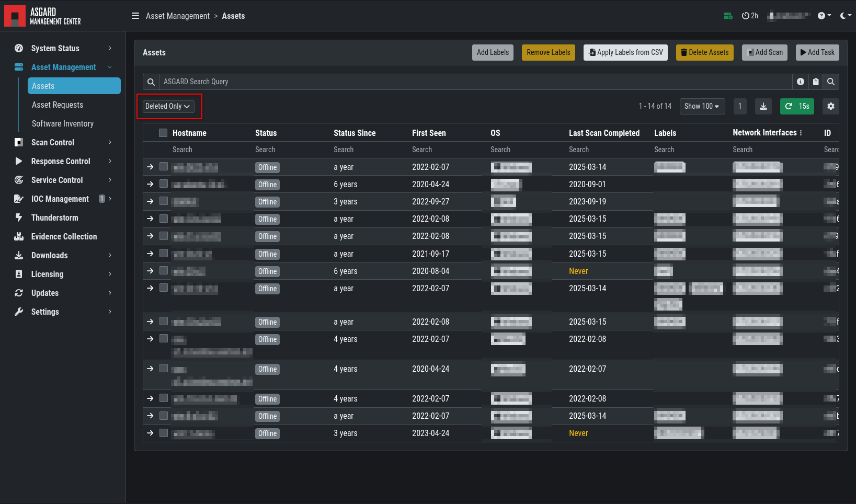Open the Deleted Only filter dropdown

[168, 106]
